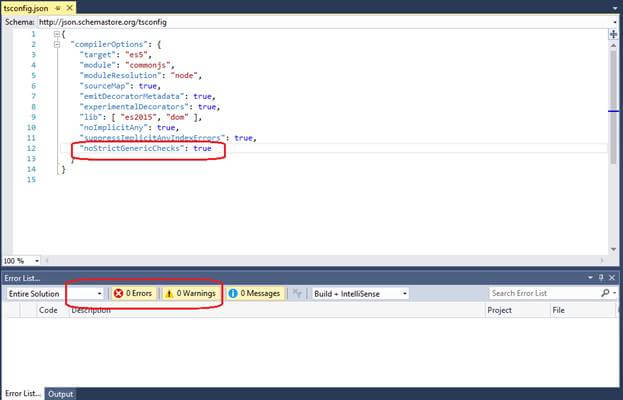Viewport: 623px width, 400px height.
Task: Click the horizontal scrollbar left arrow
Action: 46,261
